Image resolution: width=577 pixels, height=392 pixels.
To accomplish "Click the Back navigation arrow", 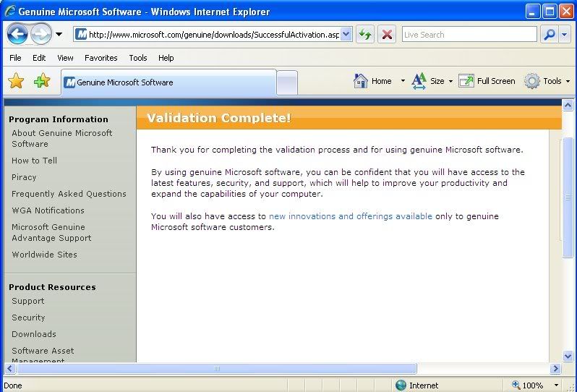I will coord(17,34).
